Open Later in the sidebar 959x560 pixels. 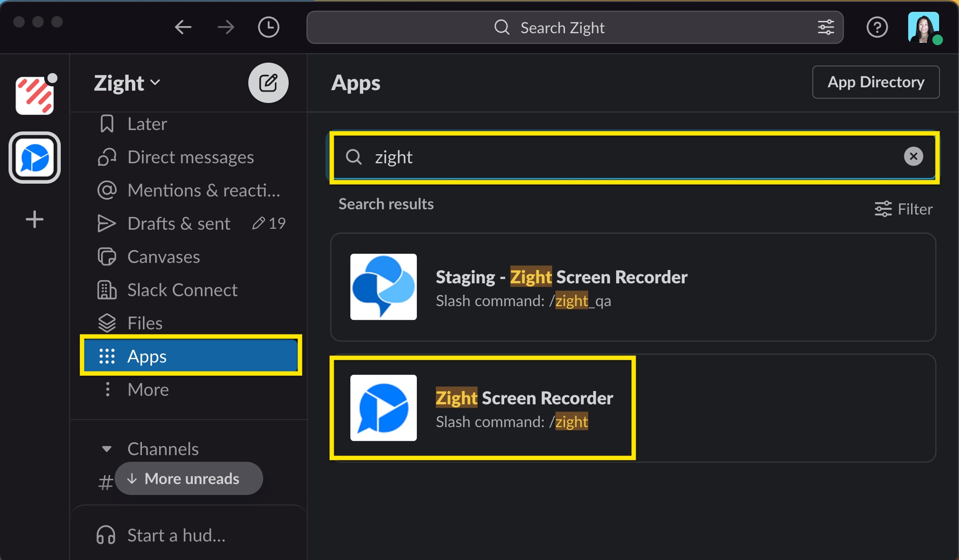coord(190,124)
